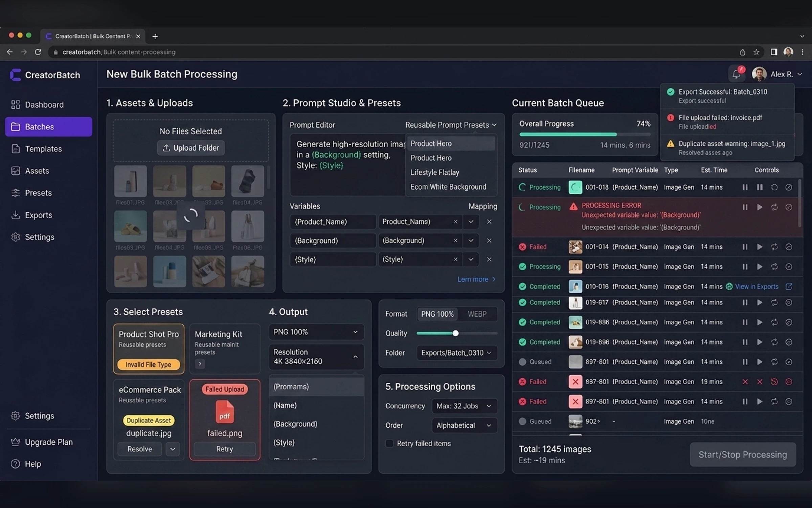Bookmark page with the star icon
The height and width of the screenshot is (508, 812).
pyautogui.click(x=757, y=52)
